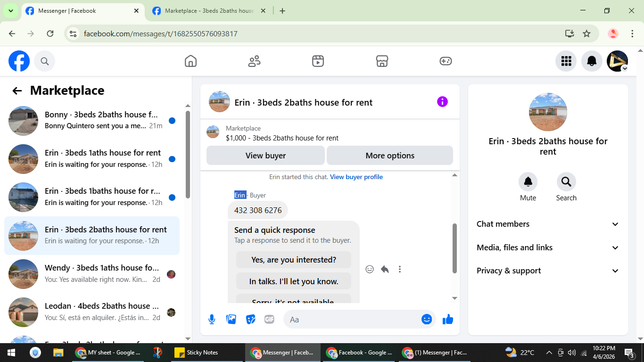This screenshot has width=644, height=362.
Task: Follow the View buyer profile link
Action: [x=356, y=177]
